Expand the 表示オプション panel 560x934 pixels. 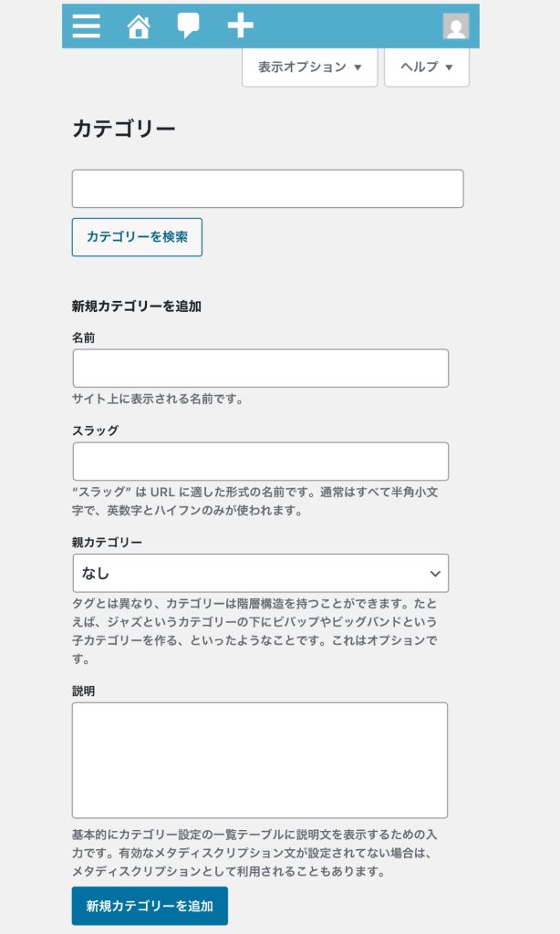click(x=309, y=67)
